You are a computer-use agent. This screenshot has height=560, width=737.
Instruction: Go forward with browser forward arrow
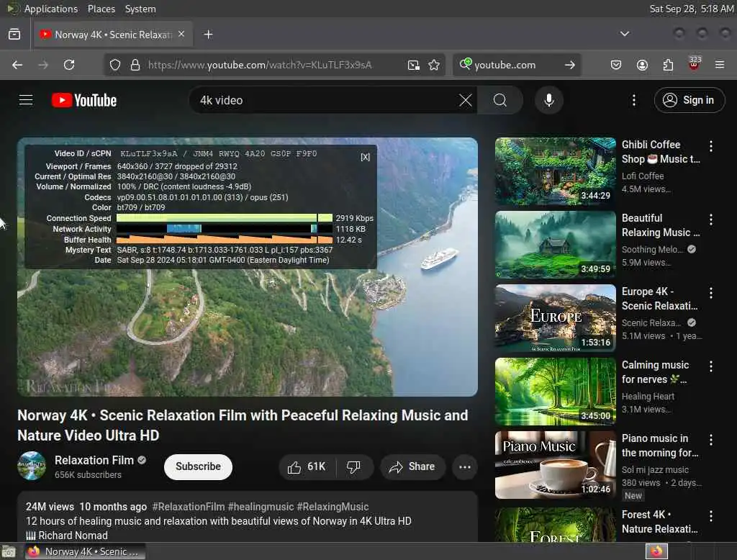click(43, 65)
